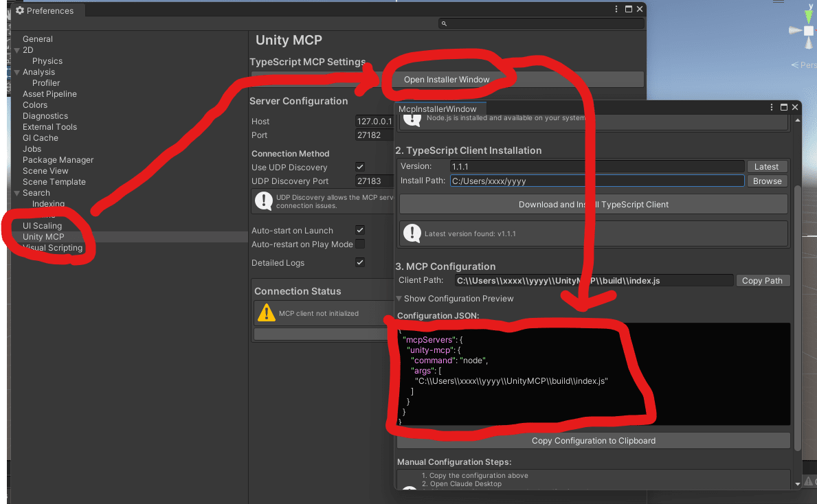
Task: Close the McpInstallerWindow
Action: tap(795, 106)
